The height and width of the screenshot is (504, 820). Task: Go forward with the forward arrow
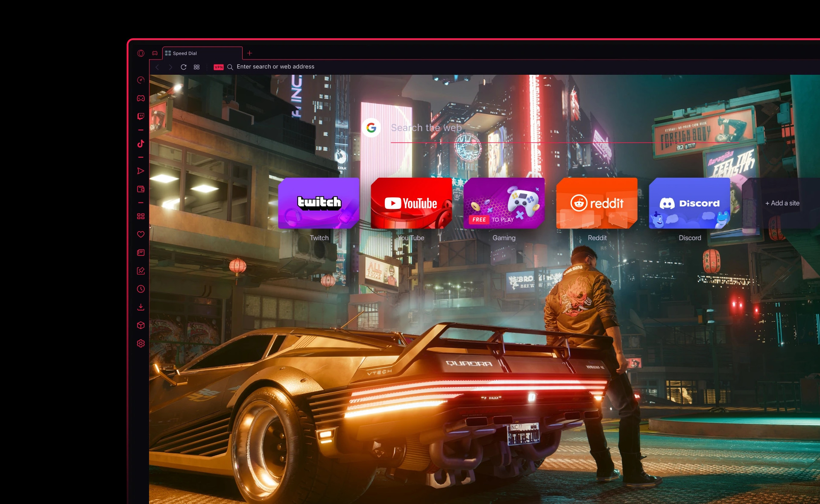tap(170, 67)
